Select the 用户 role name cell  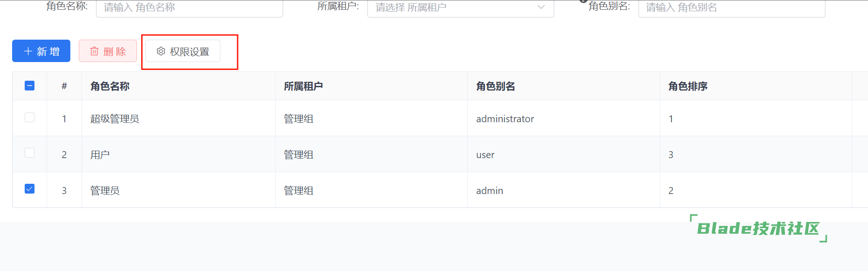tap(100, 155)
